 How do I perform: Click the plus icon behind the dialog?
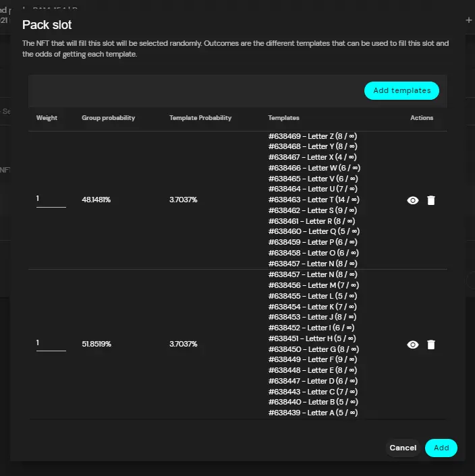[469, 20]
